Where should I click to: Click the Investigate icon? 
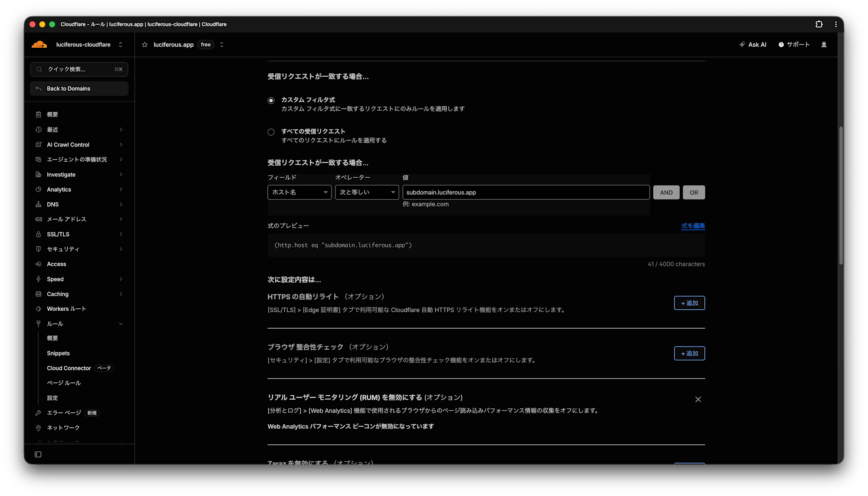39,174
